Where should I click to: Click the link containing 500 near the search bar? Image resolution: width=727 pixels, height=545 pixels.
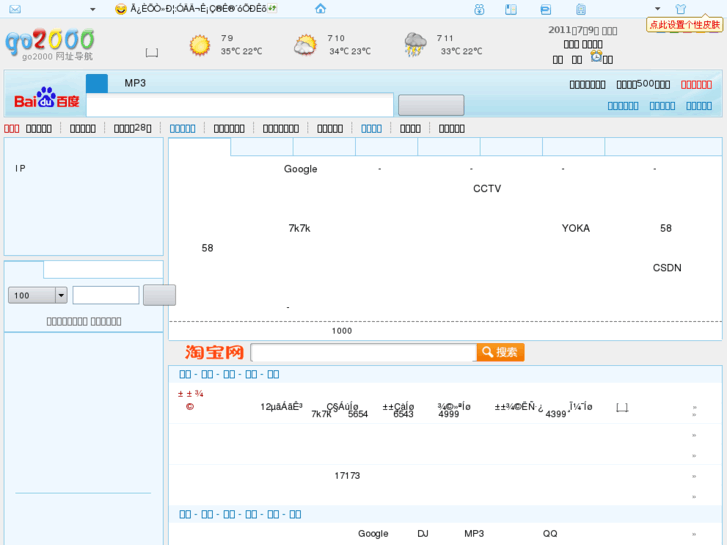643,84
